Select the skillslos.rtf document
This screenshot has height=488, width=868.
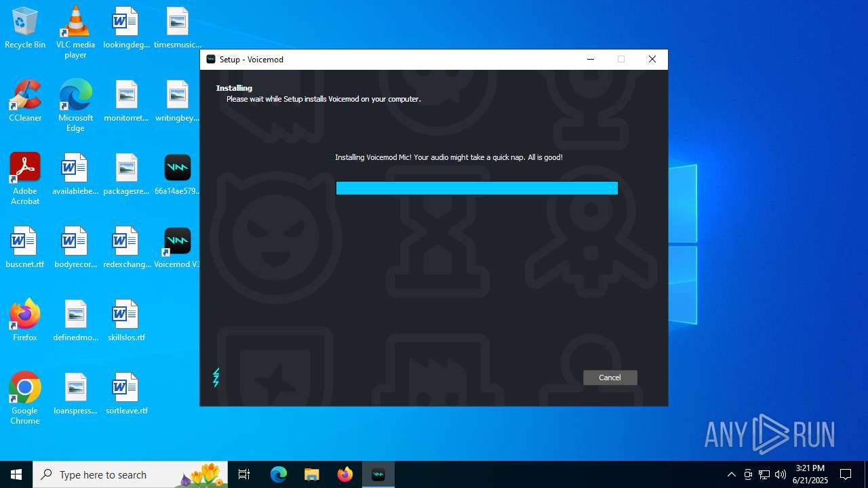(x=126, y=321)
